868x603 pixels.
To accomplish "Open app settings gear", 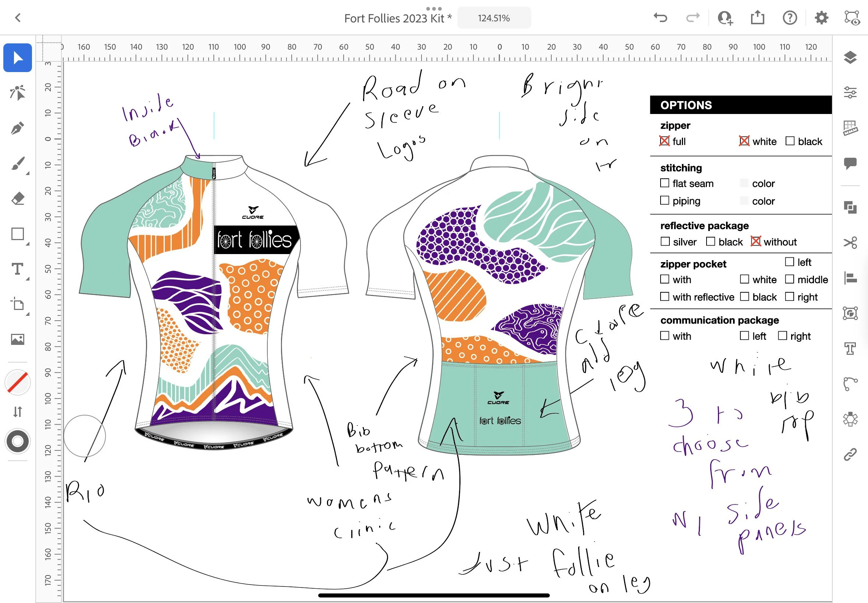I will coord(821,18).
